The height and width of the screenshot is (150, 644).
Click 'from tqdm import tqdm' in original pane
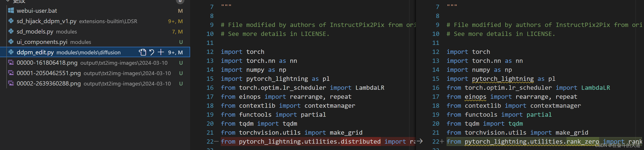259,124
